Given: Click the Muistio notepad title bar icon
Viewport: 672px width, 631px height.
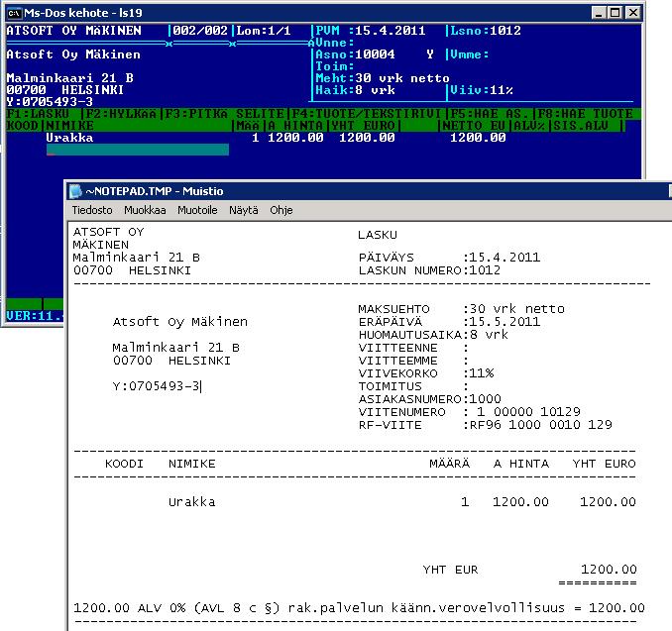Looking at the screenshot, I should pyautogui.click(x=75, y=191).
